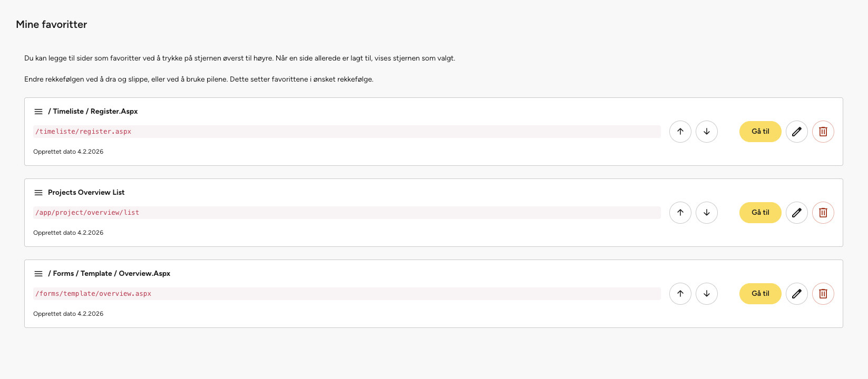
Task: Click drag handle for Timeliste Register
Action: (x=38, y=112)
